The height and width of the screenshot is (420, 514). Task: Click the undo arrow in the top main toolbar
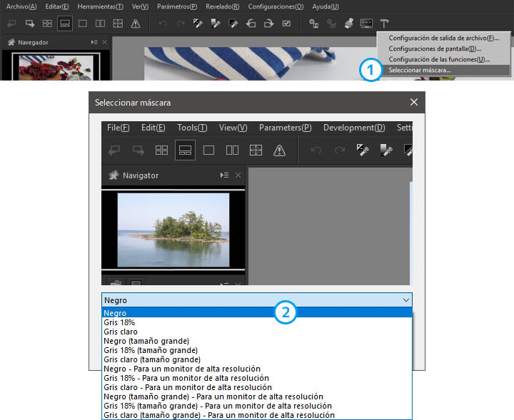click(163, 24)
